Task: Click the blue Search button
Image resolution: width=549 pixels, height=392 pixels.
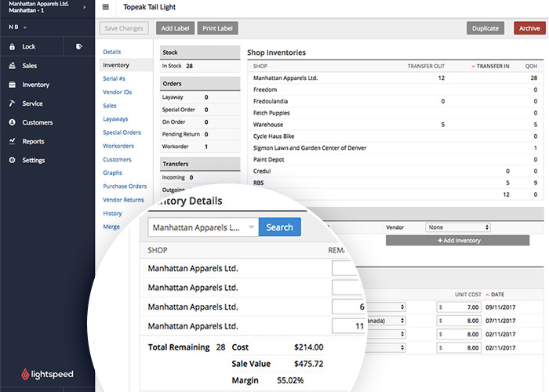Action: tap(279, 227)
